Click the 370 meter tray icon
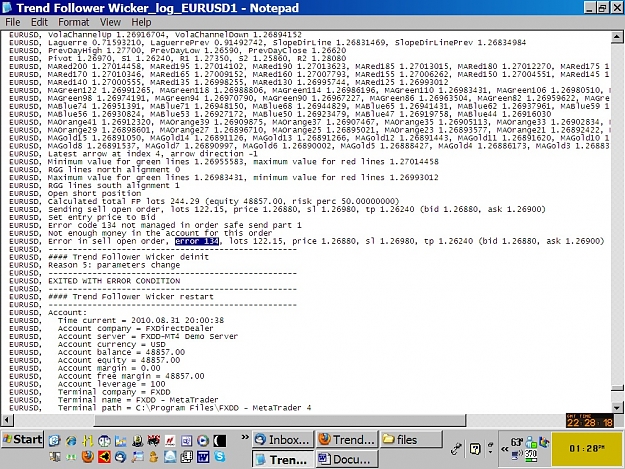Viewport: 625px width, 469px height. click(x=531, y=456)
